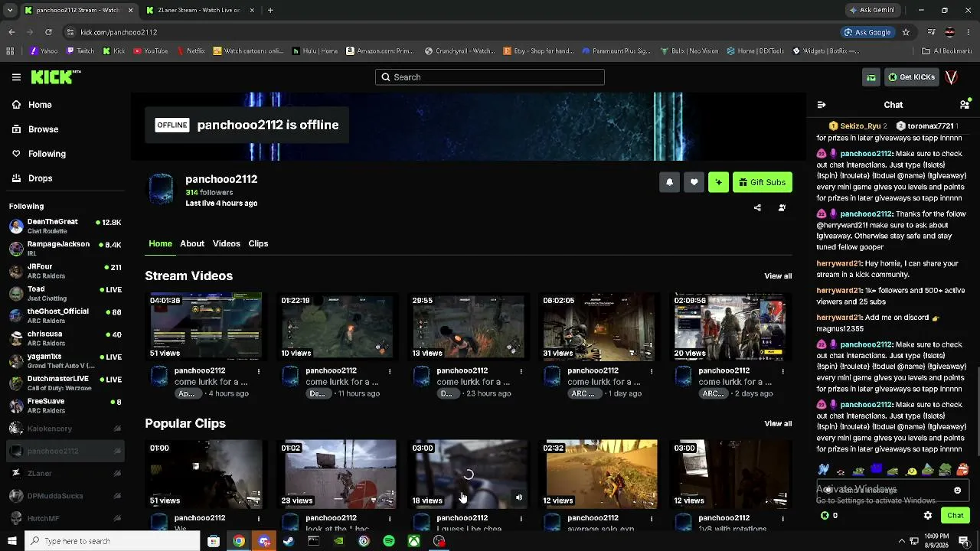The height and width of the screenshot is (551, 980).
Task: Open chat settings gear icon
Action: pyautogui.click(x=928, y=516)
